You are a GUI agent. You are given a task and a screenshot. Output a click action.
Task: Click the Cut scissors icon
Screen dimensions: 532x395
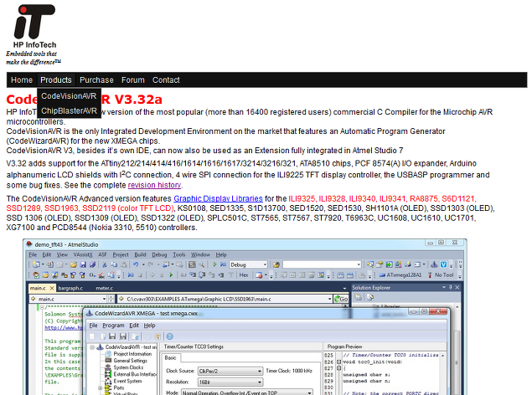coord(105,264)
